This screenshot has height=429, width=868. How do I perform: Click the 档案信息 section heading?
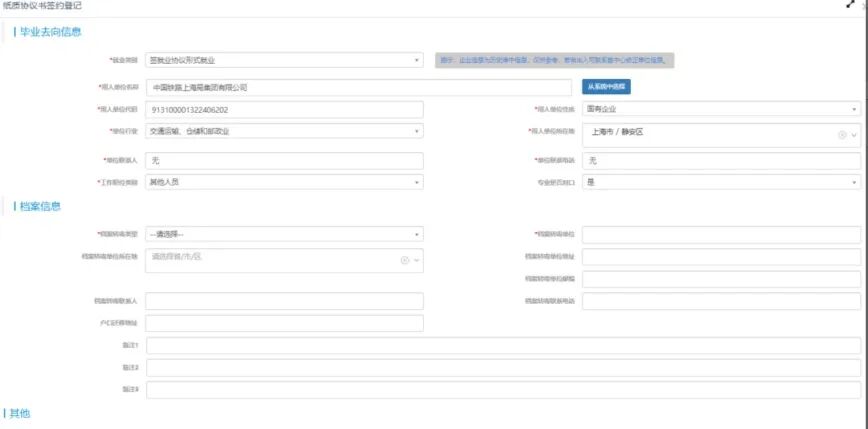40,206
